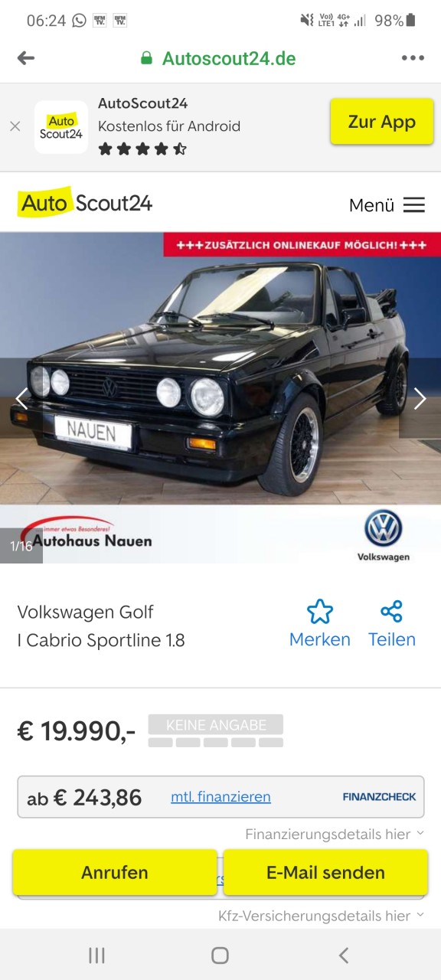Image resolution: width=441 pixels, height=980 pixels.
Task: Open the Zur App link
Action: (x=382, y=122)
